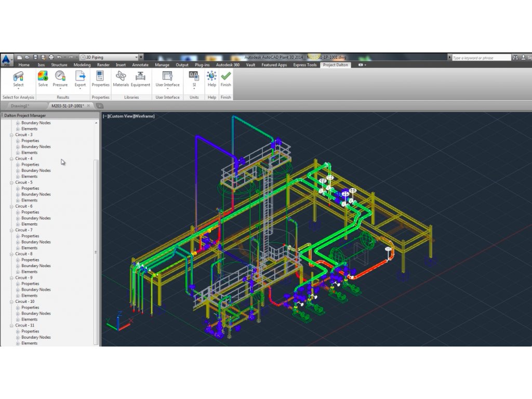Open the Express Tools ribbon tab
Image resolution: width=532 pixels, height=399 pixels.
[304, 65]
